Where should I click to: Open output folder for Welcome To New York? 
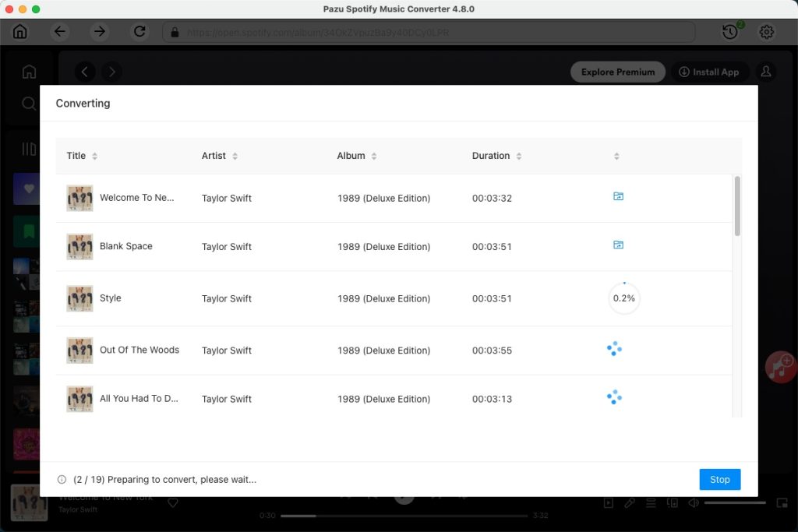(618, 197)
